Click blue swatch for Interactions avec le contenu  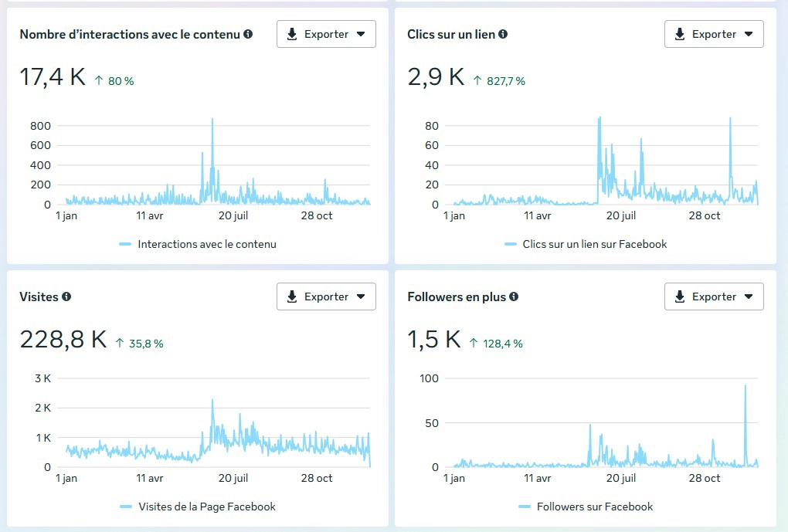(125, 244)
